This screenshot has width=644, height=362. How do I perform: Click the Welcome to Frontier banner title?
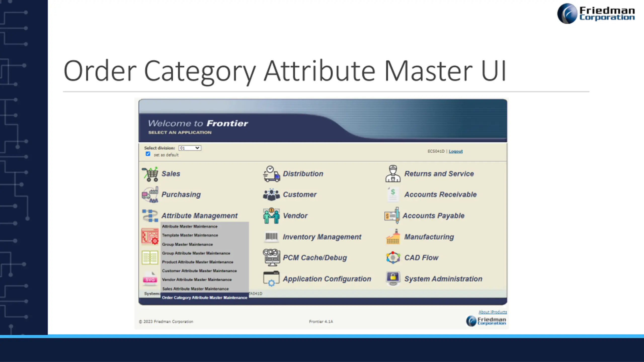(198, 123)
